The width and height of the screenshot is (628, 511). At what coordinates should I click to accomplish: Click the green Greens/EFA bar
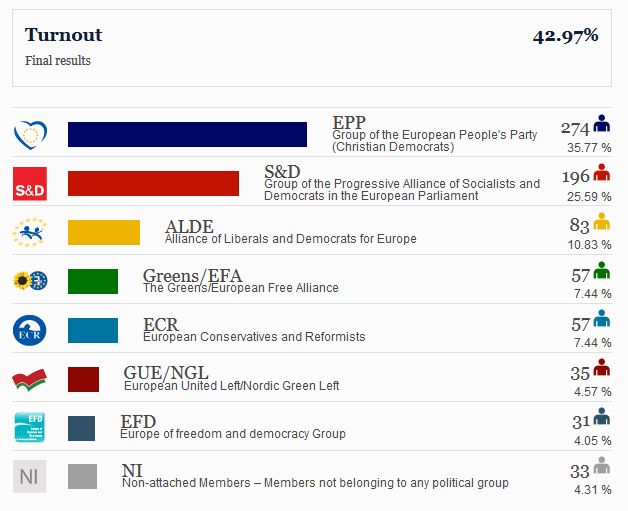(x=93, y=282)
